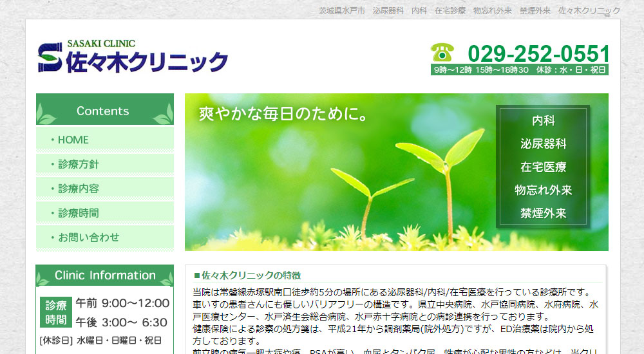This screenshot has height=354, width=644.
Task: Click the Contents sidebar header
Action: tap(105, 109)
